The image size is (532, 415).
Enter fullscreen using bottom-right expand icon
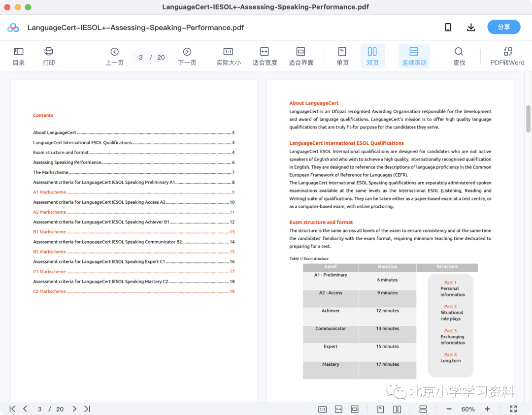pyautogui.click(x=513, y=409)
